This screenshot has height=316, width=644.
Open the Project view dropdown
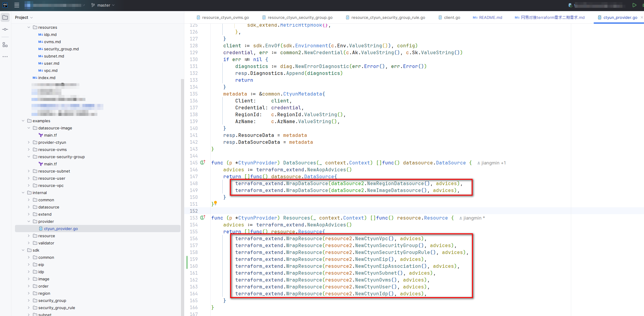(x=24, y=17)
